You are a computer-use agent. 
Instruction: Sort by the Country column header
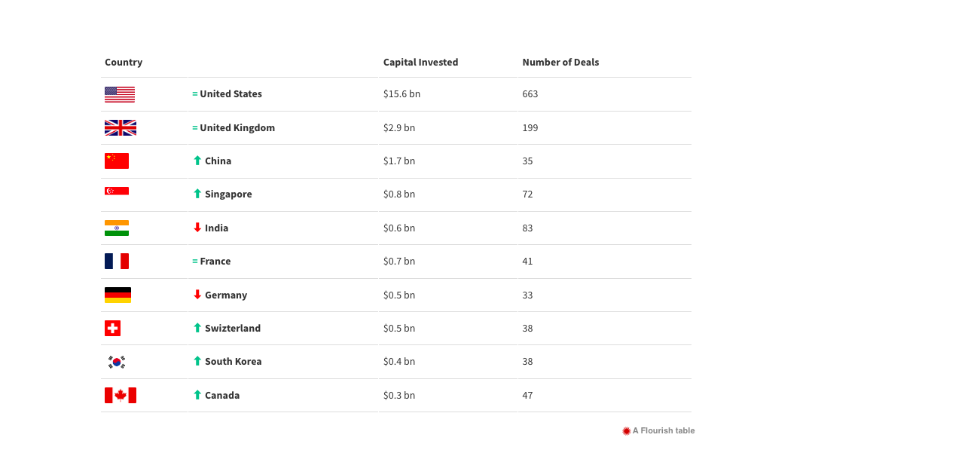pos(124,63)
